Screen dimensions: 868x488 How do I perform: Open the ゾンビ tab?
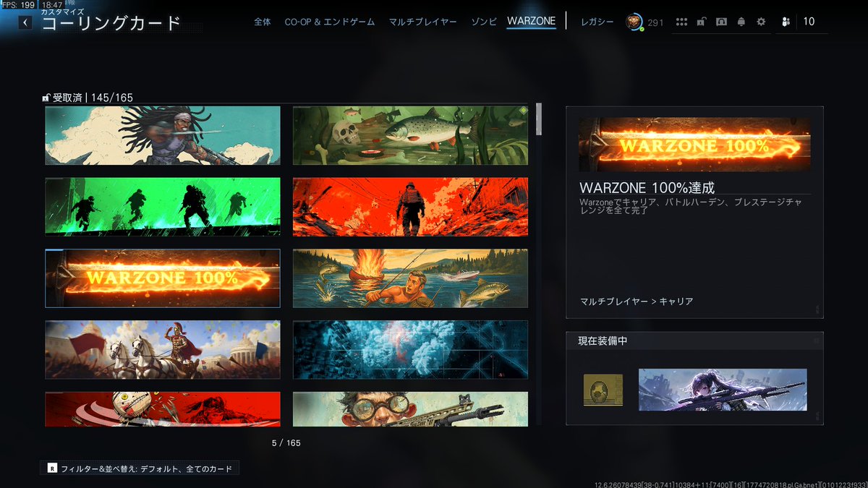click(484, 22)
